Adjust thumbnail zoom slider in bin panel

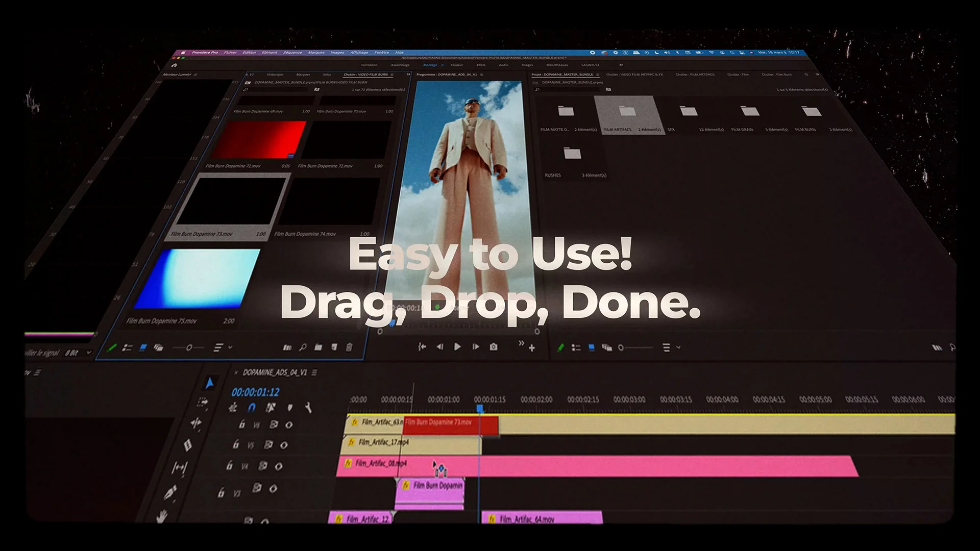(x=189, y=347)
